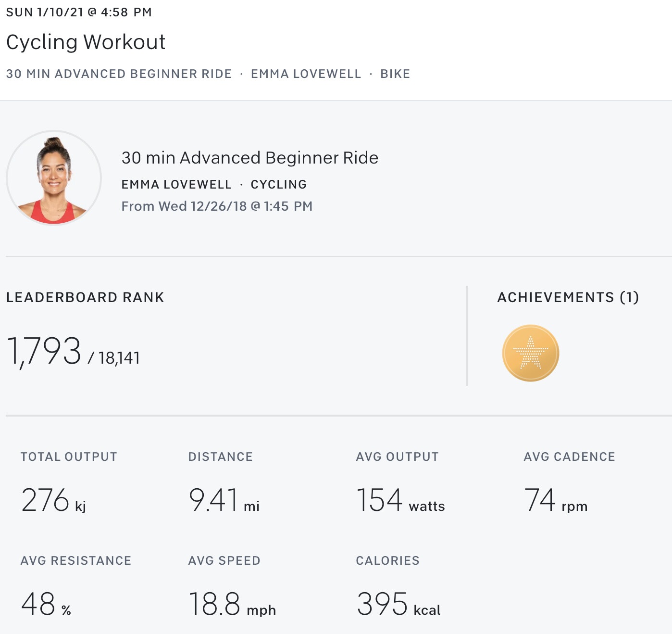This screenshot has height=634, width=672.
Task: Click the 18,141 total riders count
Action: tap(119, 358)
